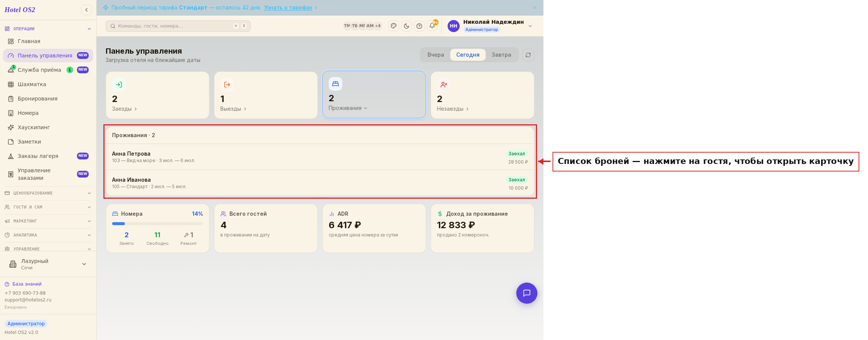Focus the Команды, гости, номера search field

(x=178, y=26)
